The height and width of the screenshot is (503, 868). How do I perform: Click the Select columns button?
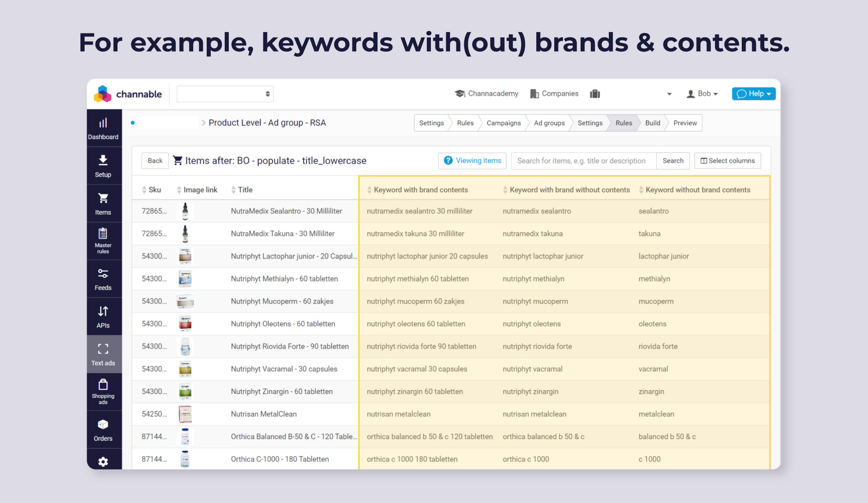coord(727,160)
